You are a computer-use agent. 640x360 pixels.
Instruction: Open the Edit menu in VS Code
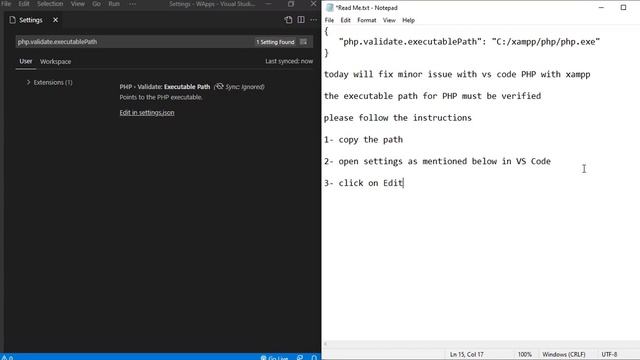pyautogui.click(x=24, y=4)
